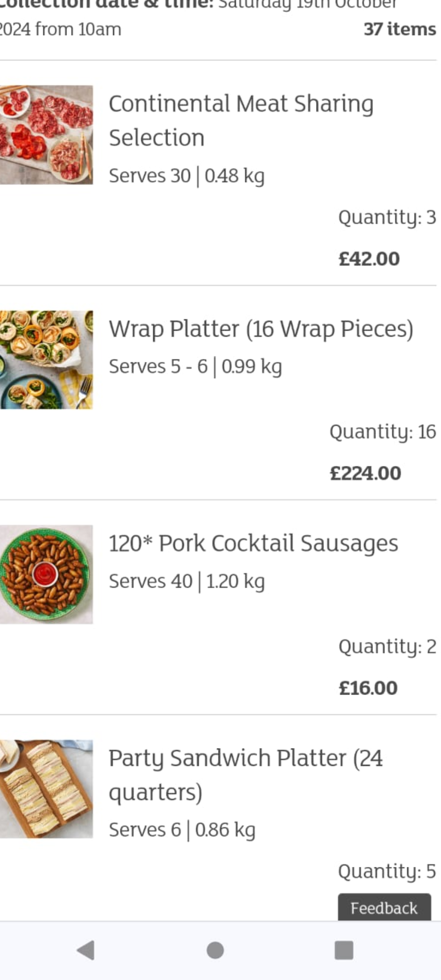Tap the Android back navigation button
441x980 pixels.
86,950
